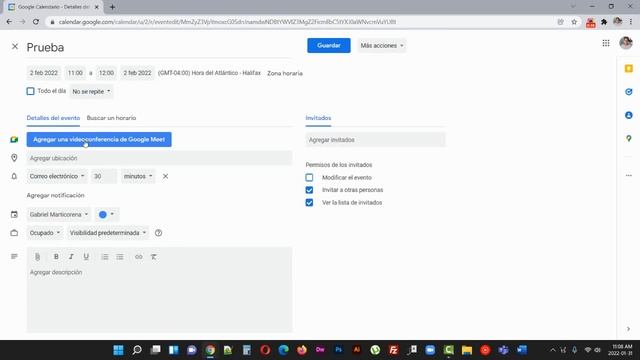Open the Contacts side panel icon
Screen dimensions: 640x360
click(629, 115)
